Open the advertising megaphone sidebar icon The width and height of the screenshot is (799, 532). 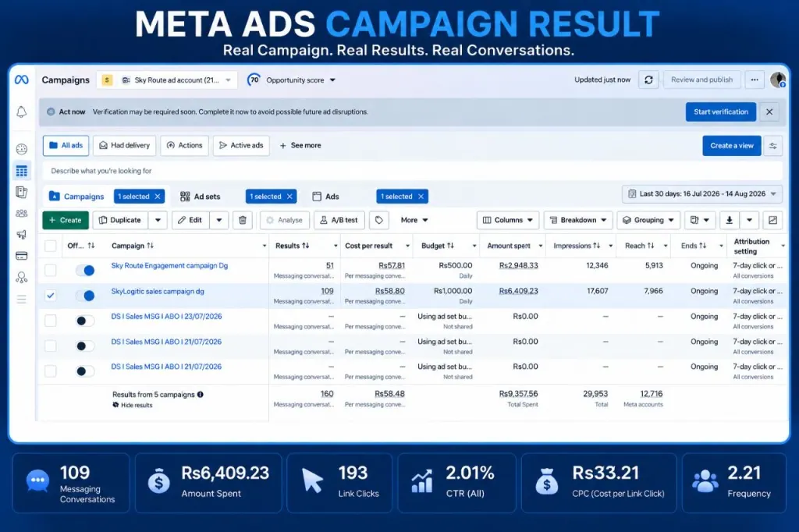tap(21, 234)
